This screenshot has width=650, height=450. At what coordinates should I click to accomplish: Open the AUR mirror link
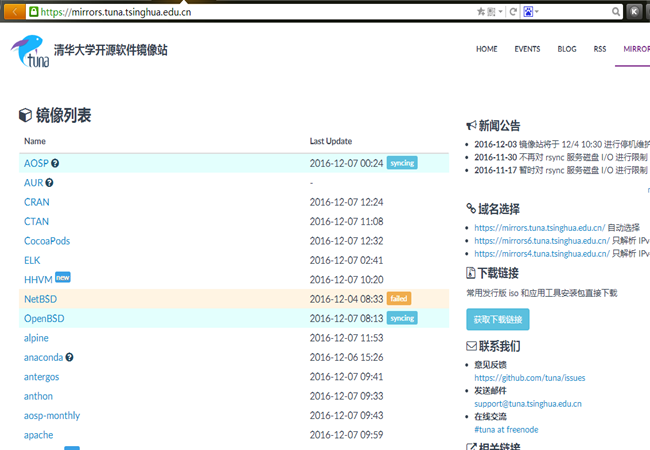click(x=33, y=183)
